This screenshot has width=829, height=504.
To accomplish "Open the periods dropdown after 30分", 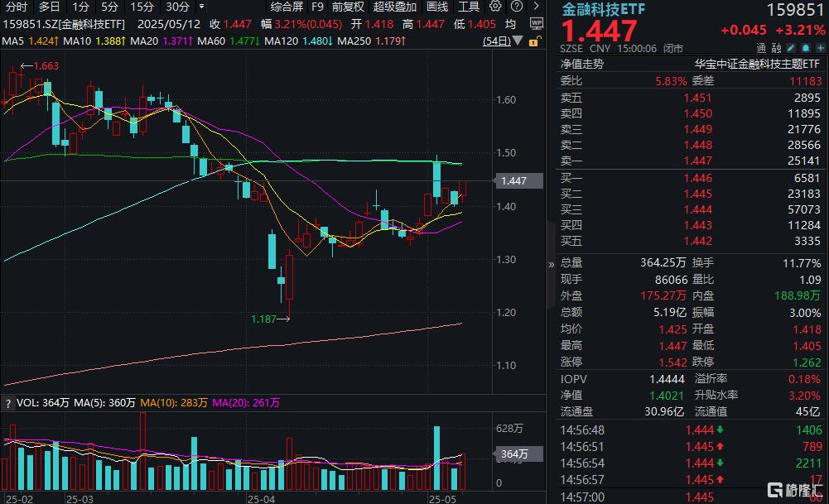I will 201,7.
